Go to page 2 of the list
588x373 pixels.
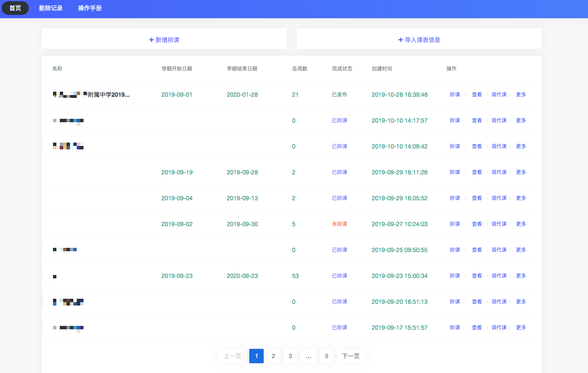point(273,356)
